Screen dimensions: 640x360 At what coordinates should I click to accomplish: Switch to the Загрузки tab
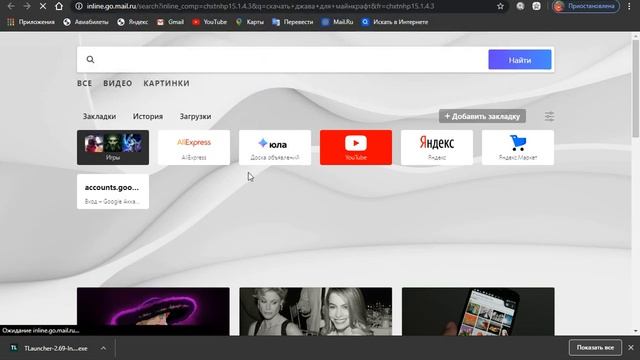pos(196,116)
